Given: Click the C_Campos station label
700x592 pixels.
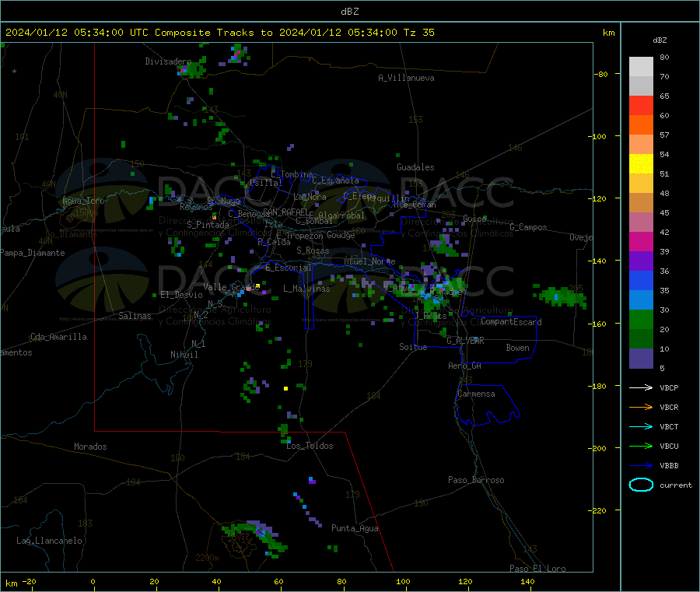Looking at the screenshot, I should 529,227.
